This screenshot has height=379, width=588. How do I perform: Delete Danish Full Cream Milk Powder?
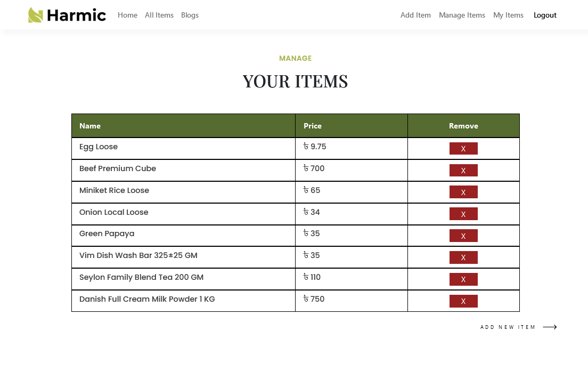coord(463,301)
